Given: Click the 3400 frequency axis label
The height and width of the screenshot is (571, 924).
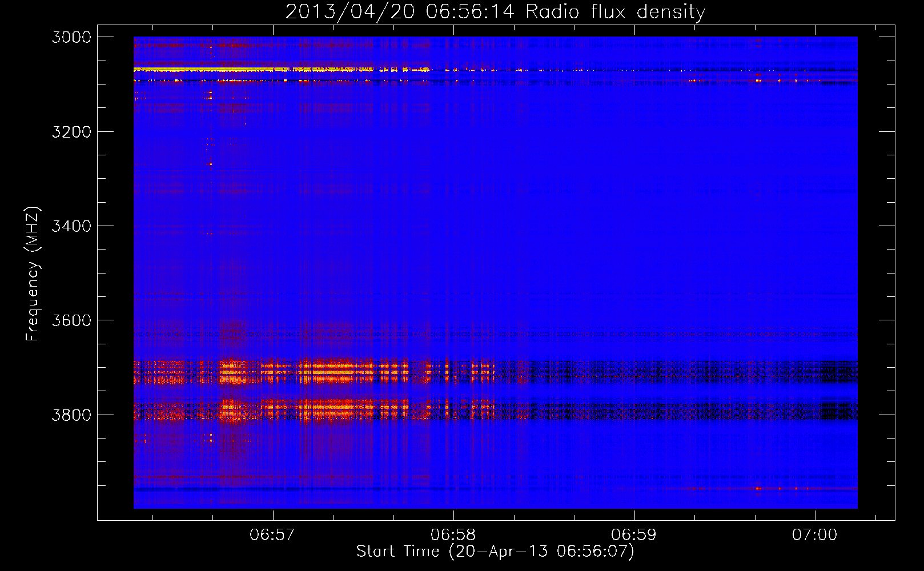Looking at the screenshot, I should pos(71,226).
